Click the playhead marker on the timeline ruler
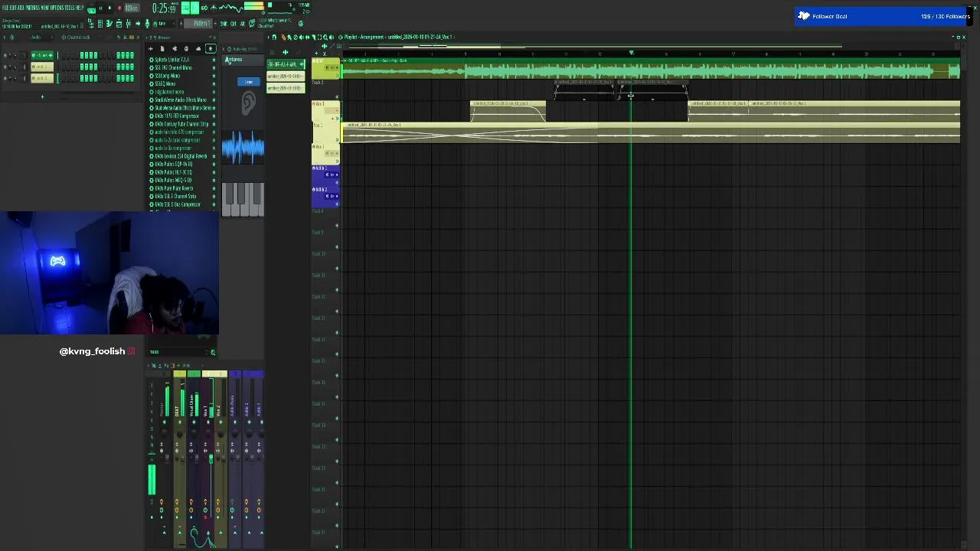 coord(632,53)
